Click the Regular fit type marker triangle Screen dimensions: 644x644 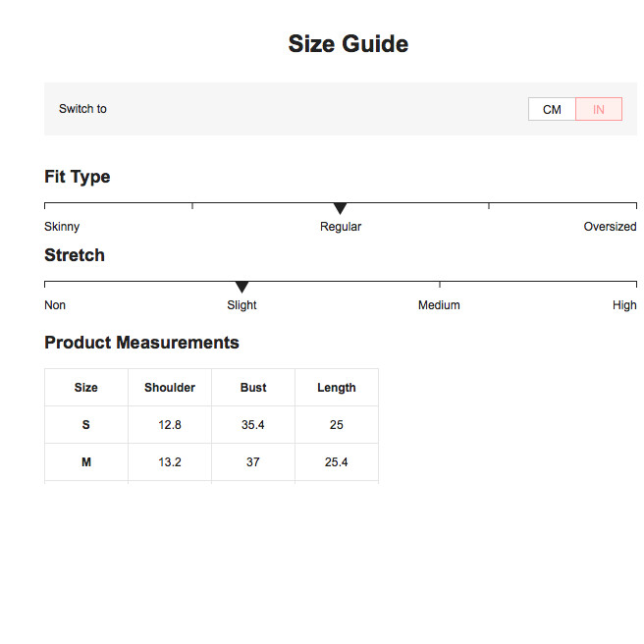(340, 208)
